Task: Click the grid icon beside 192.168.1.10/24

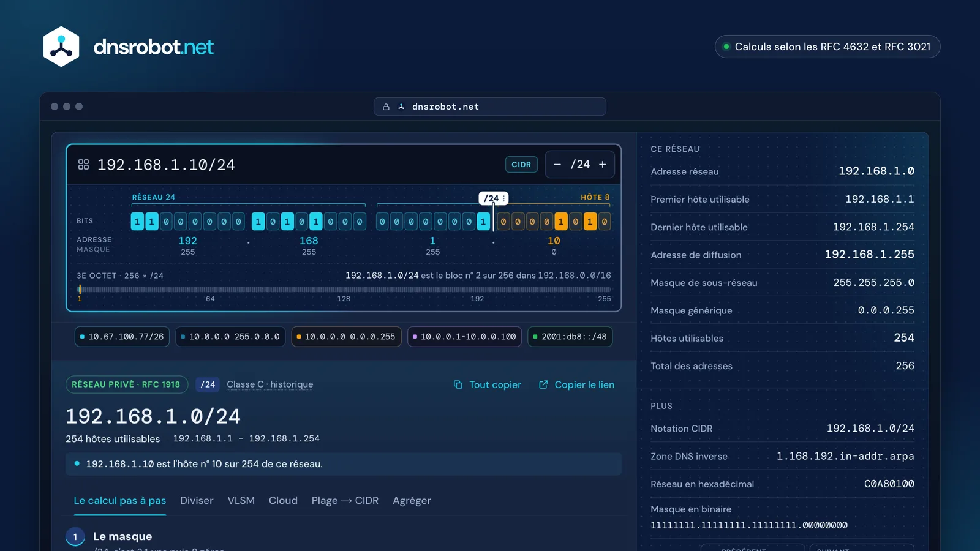Action: (84, 165)
